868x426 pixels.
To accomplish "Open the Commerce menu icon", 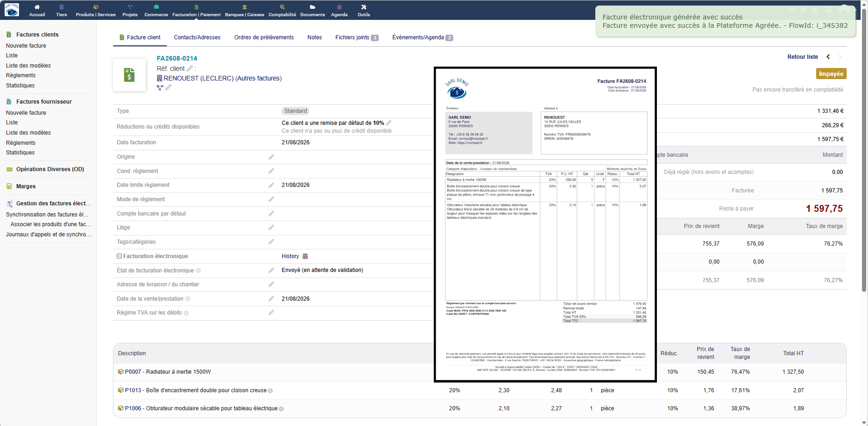I will (x=156, y=7).
